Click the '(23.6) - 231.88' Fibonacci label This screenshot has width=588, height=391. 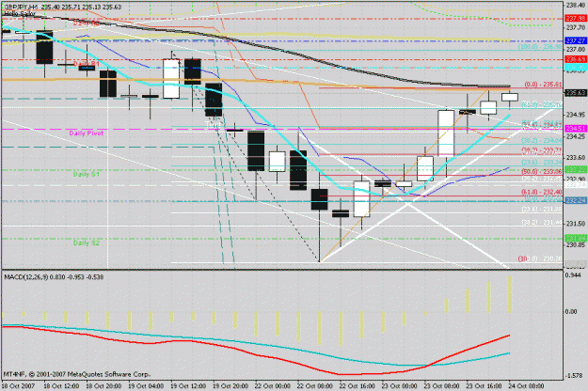pyautogui.click(x=542, y=210)
